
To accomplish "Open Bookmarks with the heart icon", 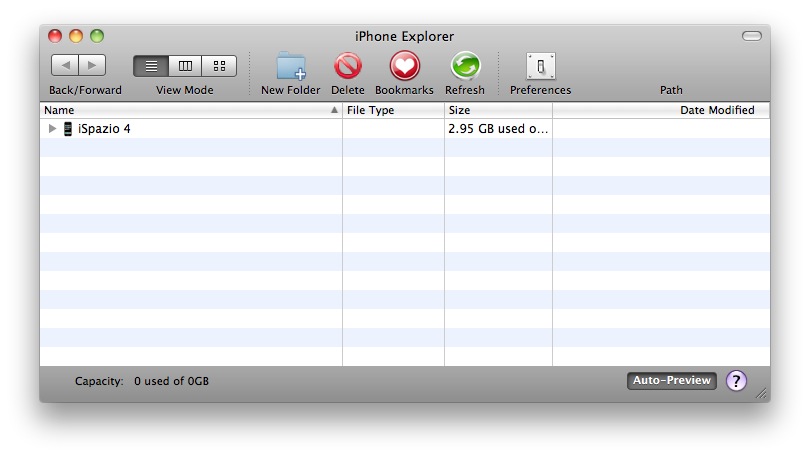I will (x=404, y=67).
